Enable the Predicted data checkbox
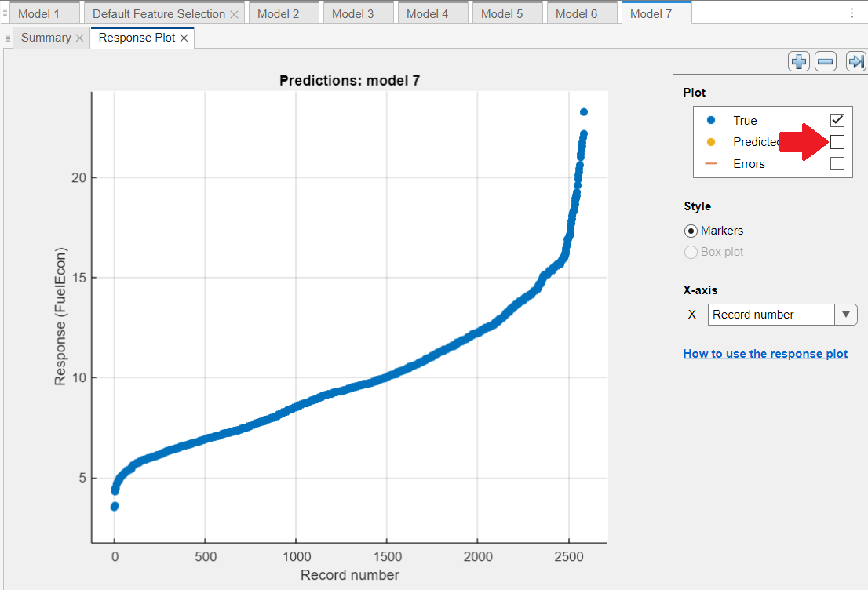The image size is (868, 590). (837, 142)
